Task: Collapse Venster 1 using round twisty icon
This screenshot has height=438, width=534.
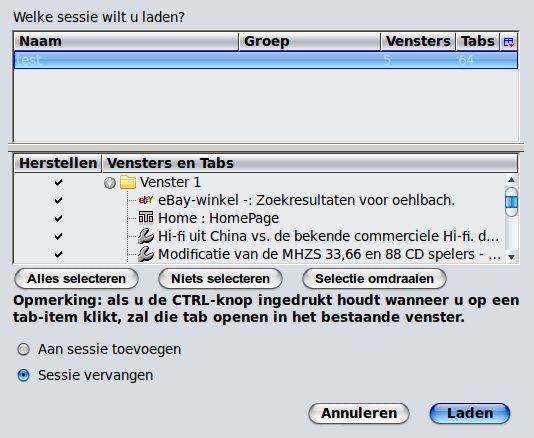Action: pyautogui.click(x=110, y=183)
